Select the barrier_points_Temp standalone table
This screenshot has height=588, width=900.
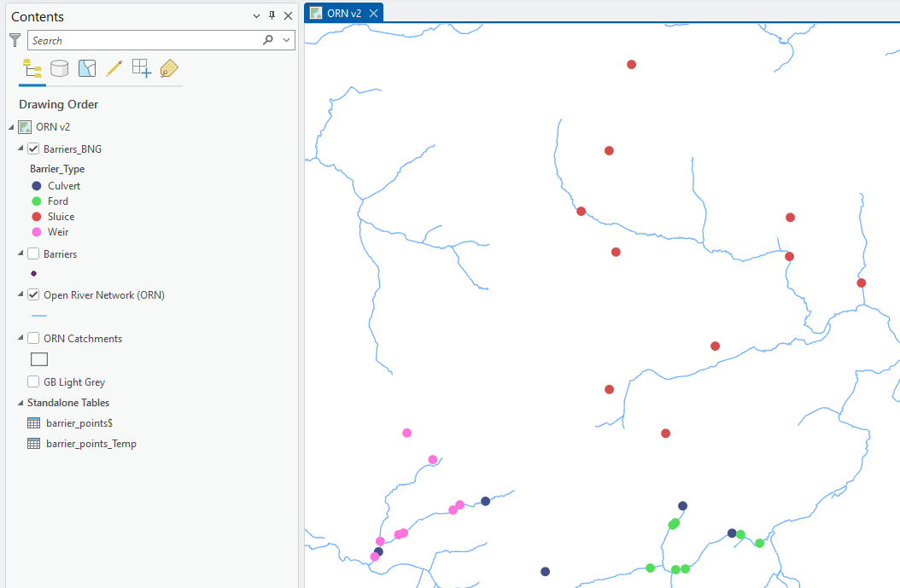(x=91, y=444)
